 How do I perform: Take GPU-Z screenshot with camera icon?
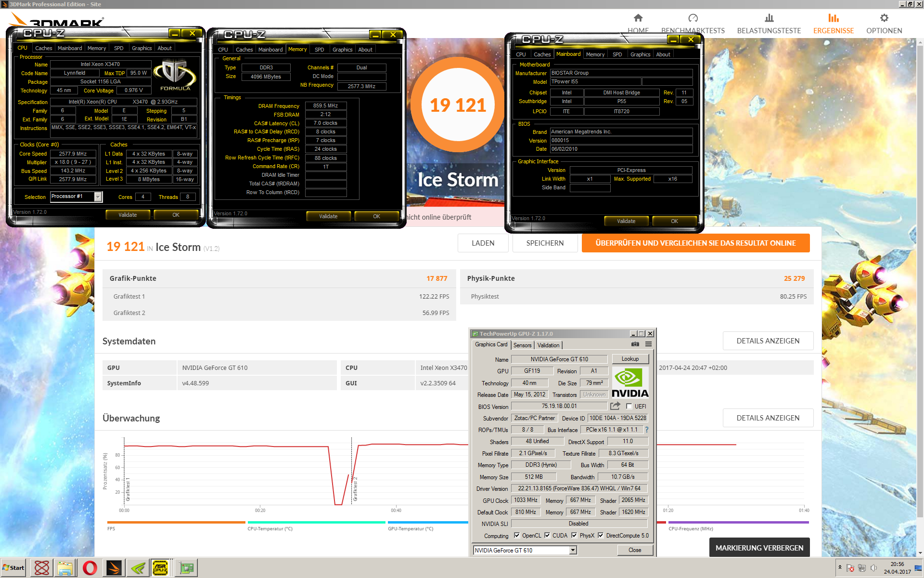635,344
